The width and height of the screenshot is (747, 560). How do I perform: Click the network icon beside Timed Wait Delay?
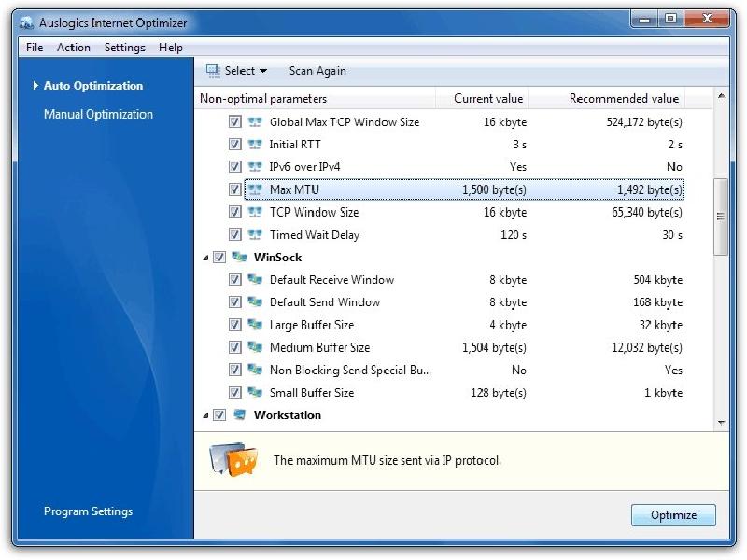pos(255,234)
